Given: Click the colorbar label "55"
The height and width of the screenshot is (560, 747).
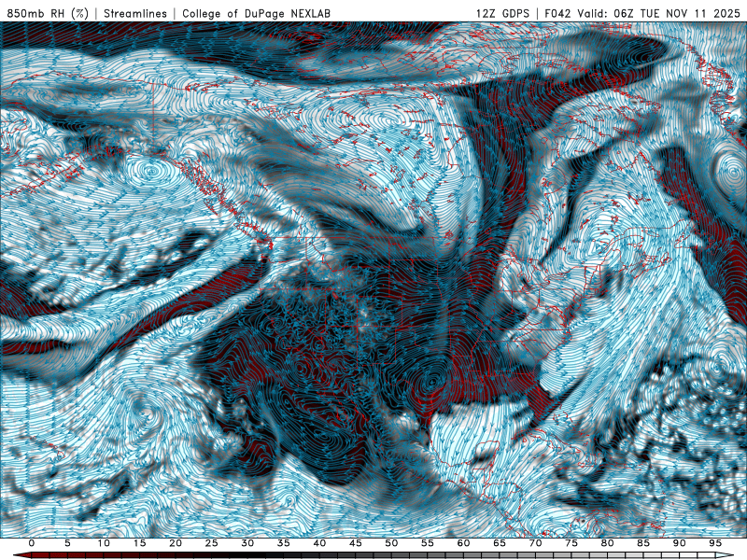Looking at the screenshot, I should click(x=428, y=543).
